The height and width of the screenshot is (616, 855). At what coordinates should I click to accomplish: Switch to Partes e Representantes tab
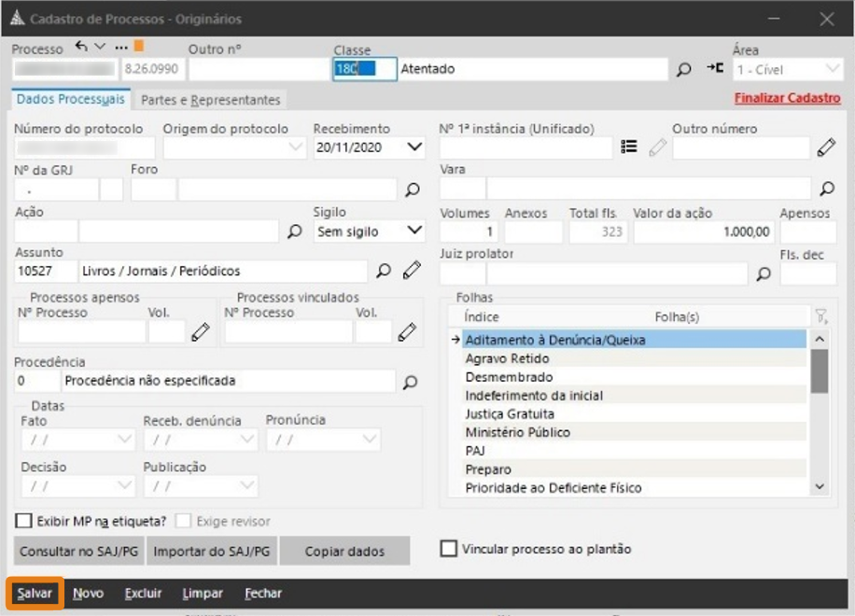tap(210, 100)
